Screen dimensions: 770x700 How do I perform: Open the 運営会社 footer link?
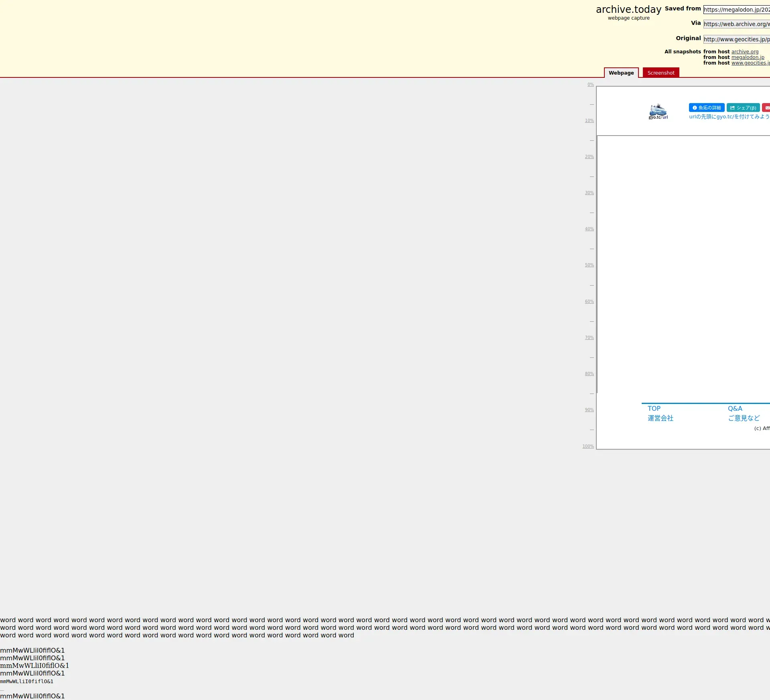(660, 418)
